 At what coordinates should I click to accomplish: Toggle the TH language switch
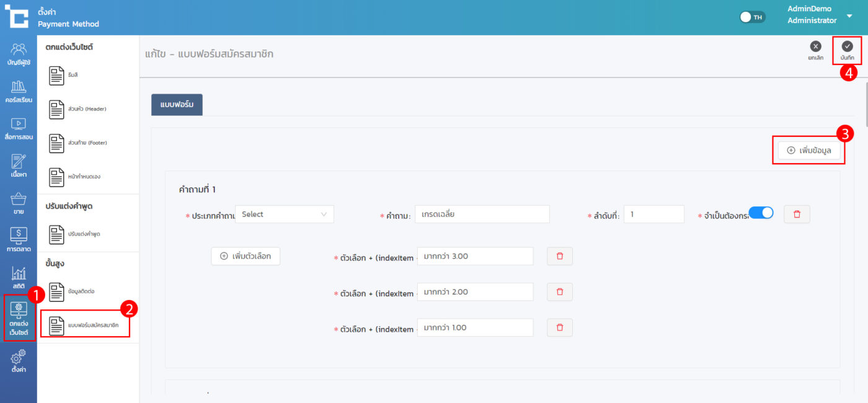coord(753,17)
